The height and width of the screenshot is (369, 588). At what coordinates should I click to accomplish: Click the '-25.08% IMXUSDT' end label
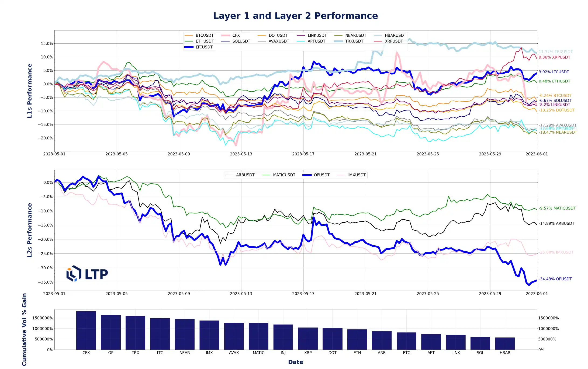[556, 252]
